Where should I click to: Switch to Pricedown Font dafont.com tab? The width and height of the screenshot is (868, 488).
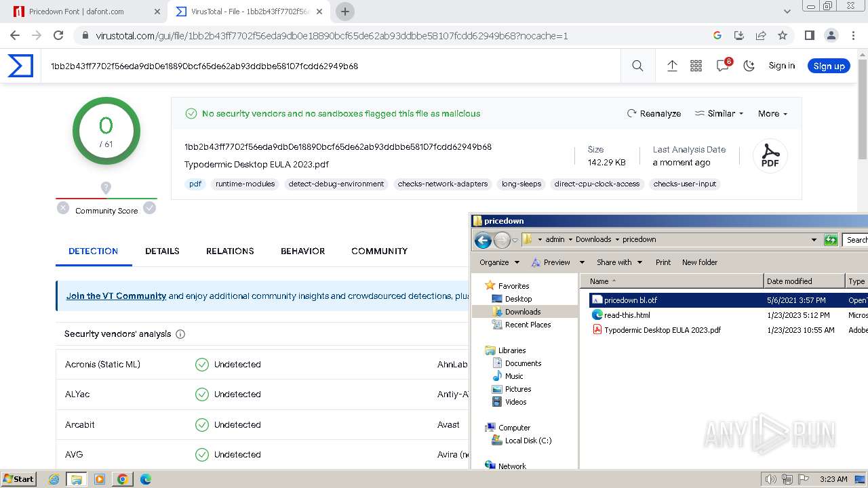(86, 12)
